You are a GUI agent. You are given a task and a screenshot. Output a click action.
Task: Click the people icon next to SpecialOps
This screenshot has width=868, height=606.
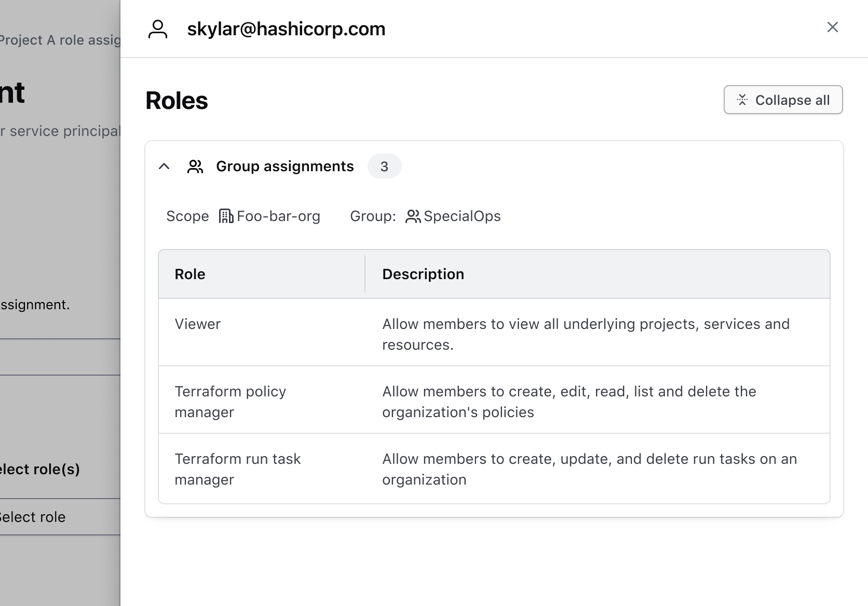coord(414,216)
